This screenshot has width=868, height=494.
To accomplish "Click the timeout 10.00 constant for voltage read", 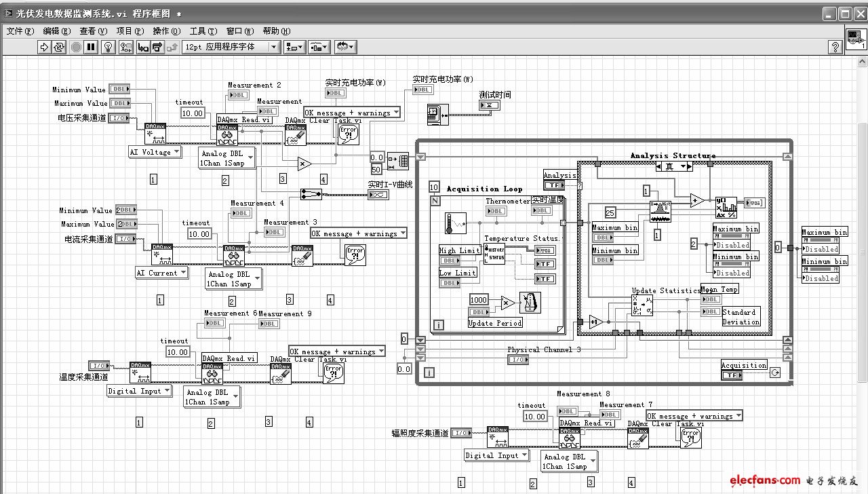I will 192,113.
